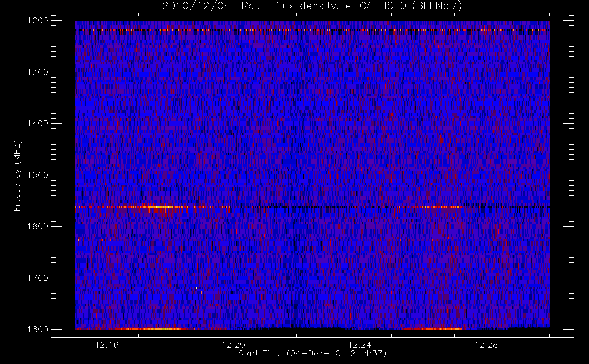Screen dimensions: 589x364
Task: Click the 12:24 time tick label
Action: click(x=360, y=345)
